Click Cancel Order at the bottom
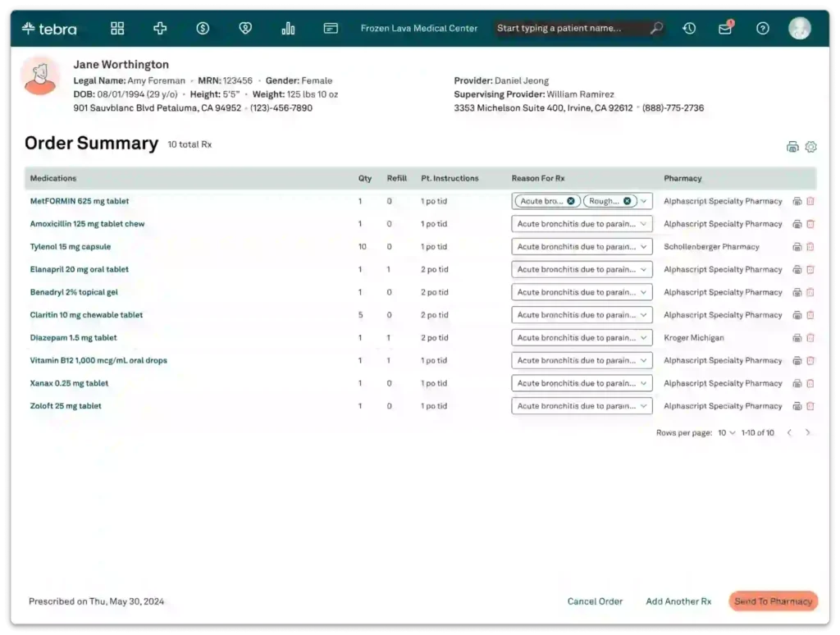840x635 pixels. coord(595,601)
